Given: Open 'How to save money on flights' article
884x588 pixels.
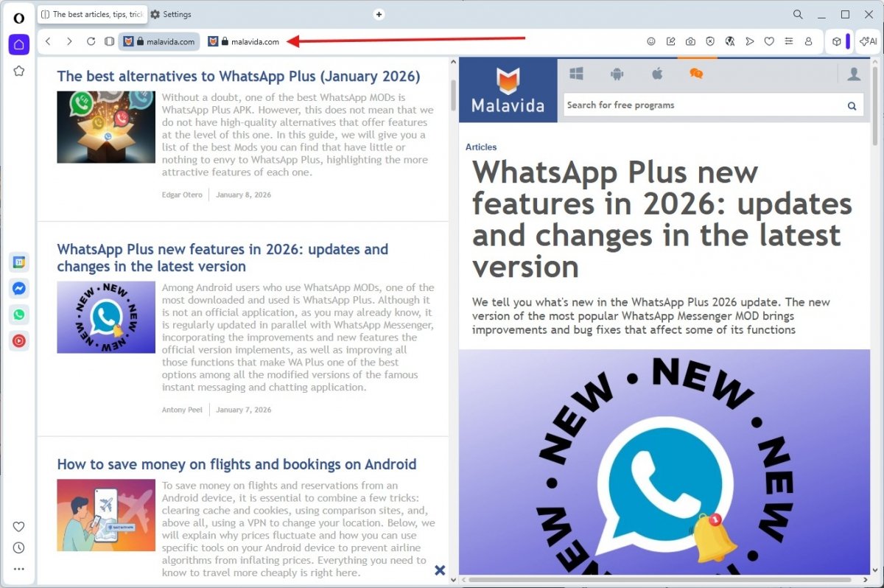Looking at the screenshot, I should pyautogui.click(x=236, y=464).
